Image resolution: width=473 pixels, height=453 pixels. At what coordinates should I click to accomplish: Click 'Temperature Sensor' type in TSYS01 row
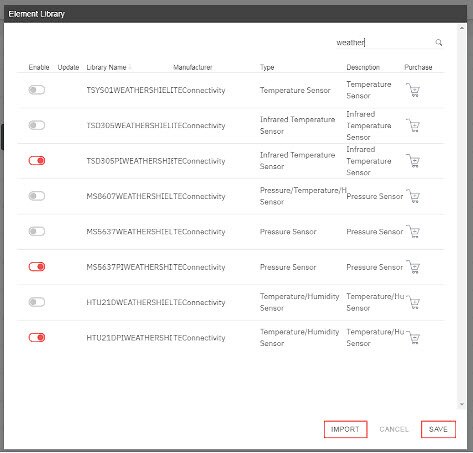coord(295,90)
